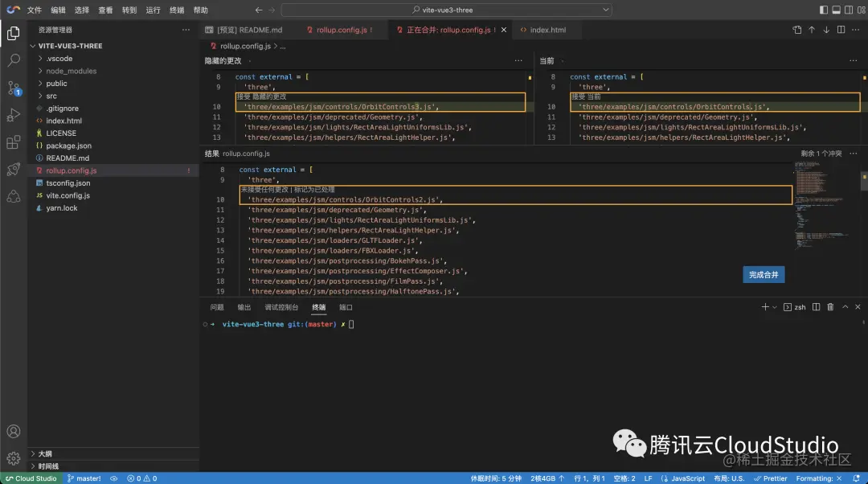Maximize the panel with chevron up
Screen dimensions: 868x484
pyautogui.click(x=845, y=307)
